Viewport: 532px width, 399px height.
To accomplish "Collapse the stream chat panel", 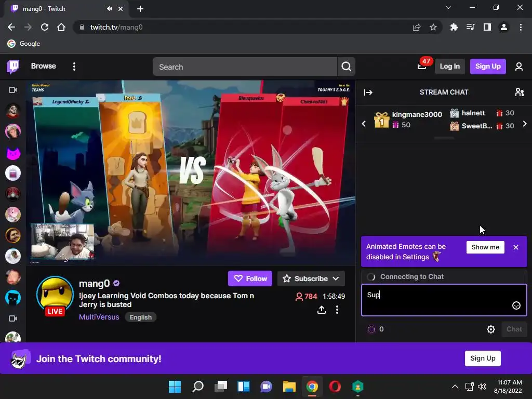I will tap(368, 92).
